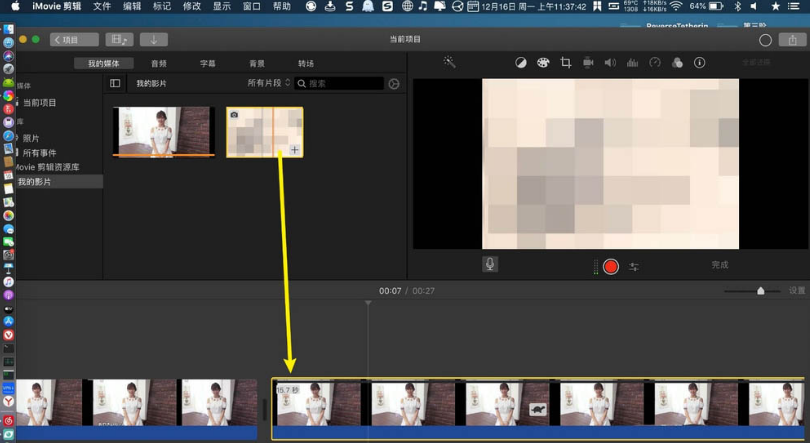Image resolution: width=810 pixels, height=443 pixels.
Task: Open noise reduction and equalizer tool
Action: click(632, 63)
